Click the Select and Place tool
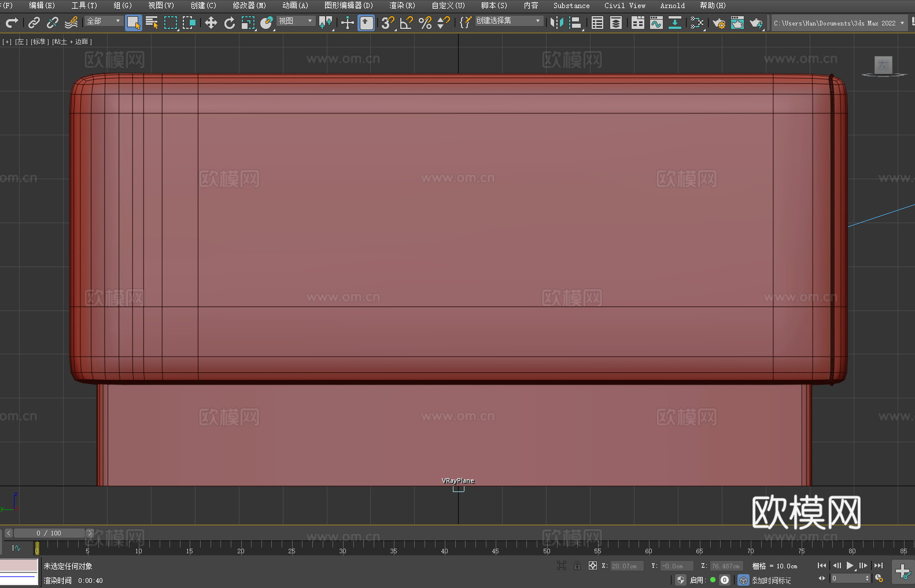Viewport: 915px width, 588px height. pos(267,23)
